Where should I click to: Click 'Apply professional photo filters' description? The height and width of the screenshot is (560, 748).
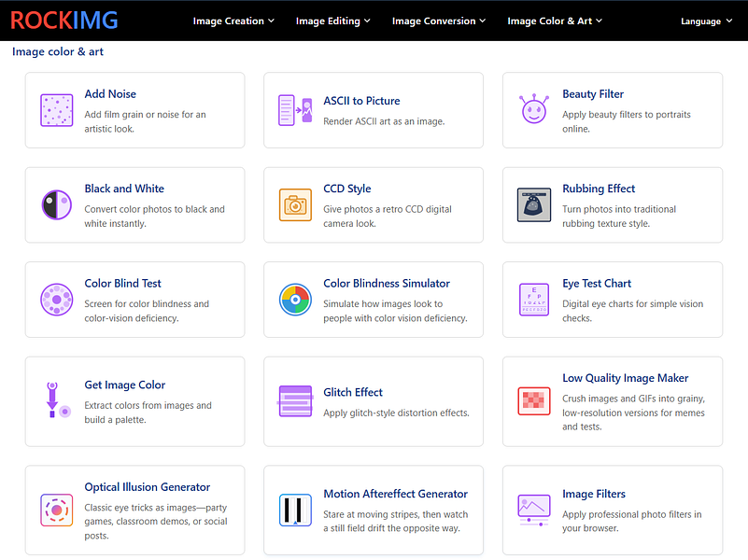(x=632, y=522)
